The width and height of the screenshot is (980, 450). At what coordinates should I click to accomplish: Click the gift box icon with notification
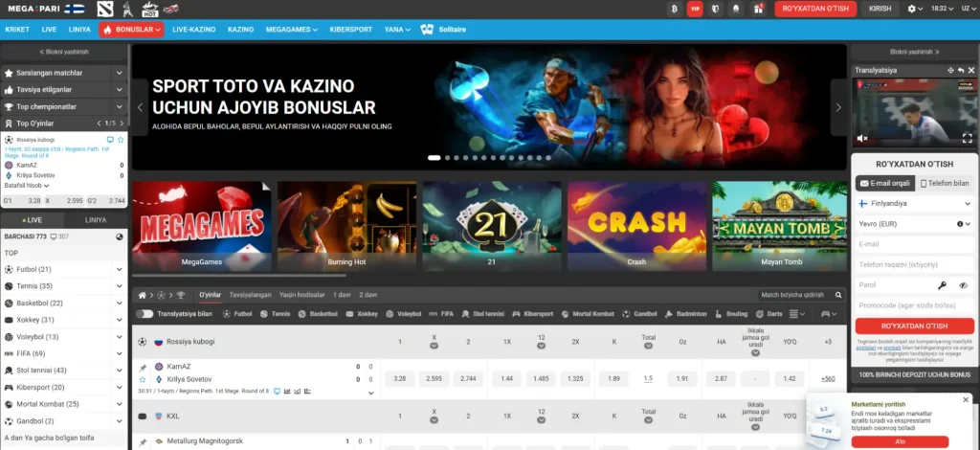click(x=758, y=9)
